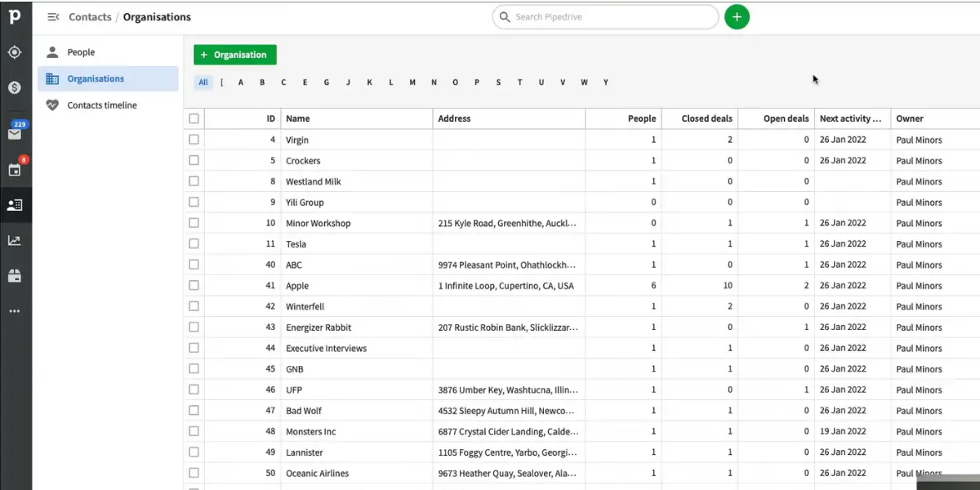980x490 pixels.
Task: Open the Executive Interviews organisation
Action: click(326, 348)
